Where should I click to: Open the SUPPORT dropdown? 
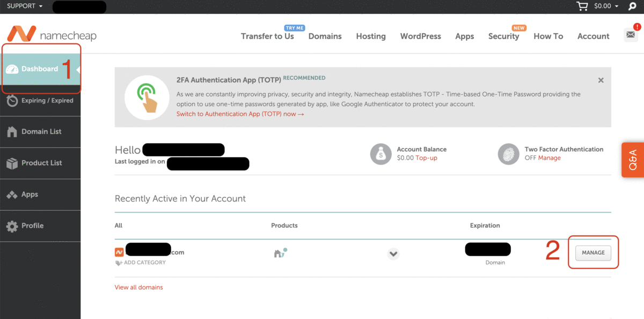pyautogui.click(x=25, y=6)
